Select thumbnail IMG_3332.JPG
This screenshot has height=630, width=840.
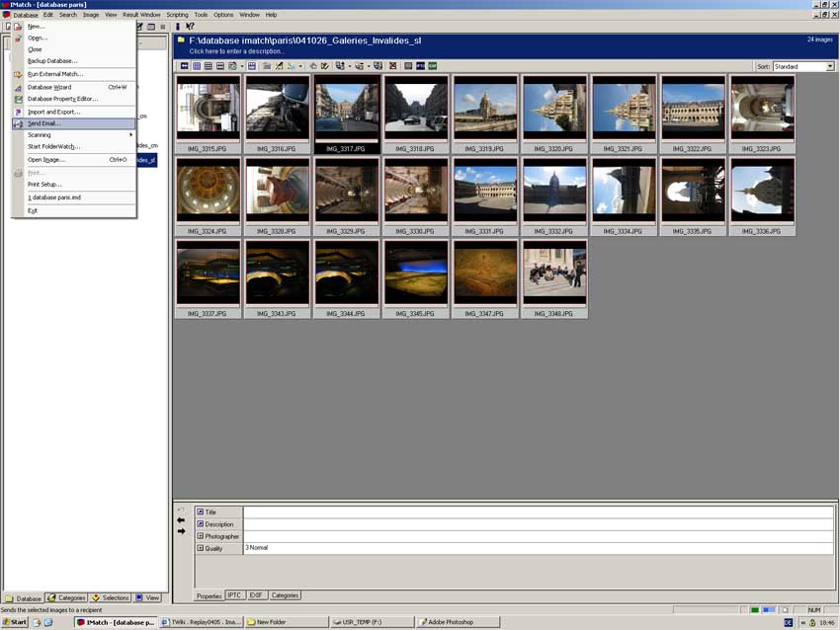click(x=554, y=197)
